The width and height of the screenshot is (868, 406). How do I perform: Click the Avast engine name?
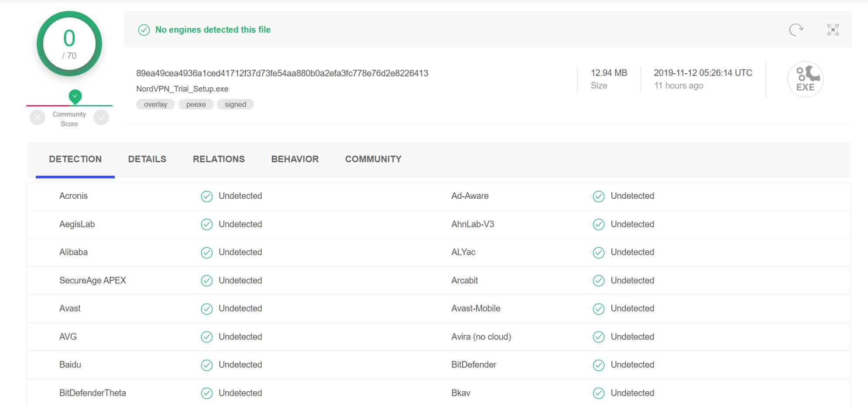point(70,308)
